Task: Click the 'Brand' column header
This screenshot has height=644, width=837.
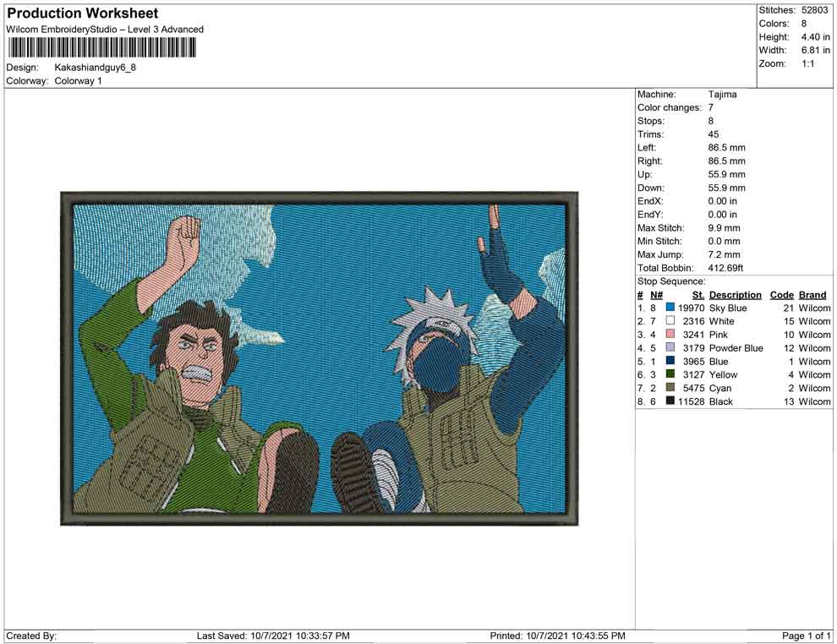Action: pos(812,295)
